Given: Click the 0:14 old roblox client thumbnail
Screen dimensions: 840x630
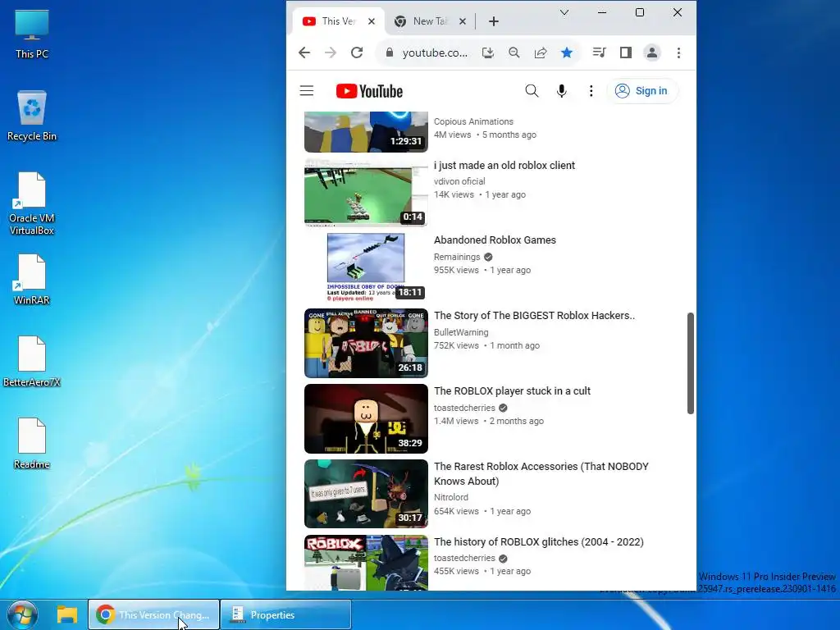Looking at the screenshot, I should 366,194.
